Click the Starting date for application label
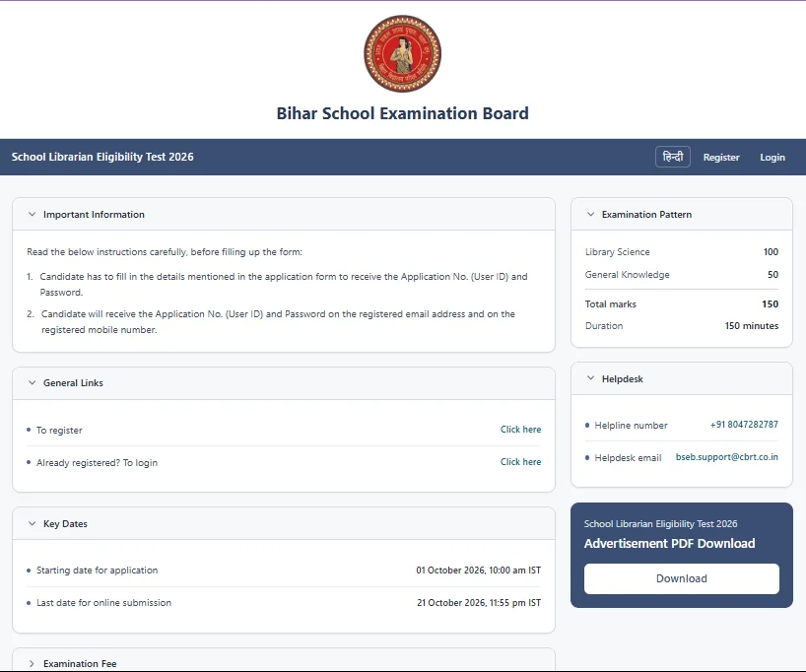806x672 pixels. pyautogui.click(x=98, y=571)
